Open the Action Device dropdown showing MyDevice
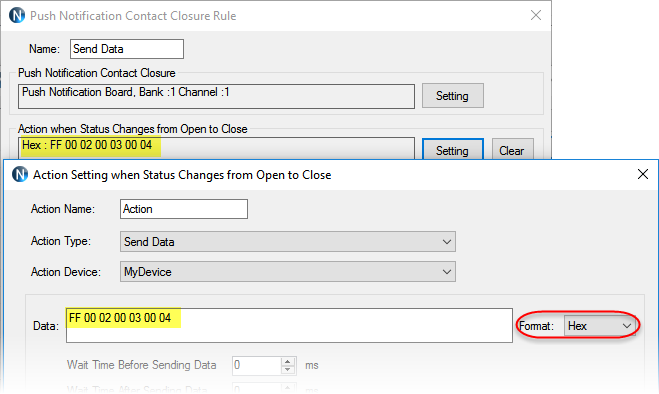This screenshot has width=659, height=394. [x=287, y=272]
